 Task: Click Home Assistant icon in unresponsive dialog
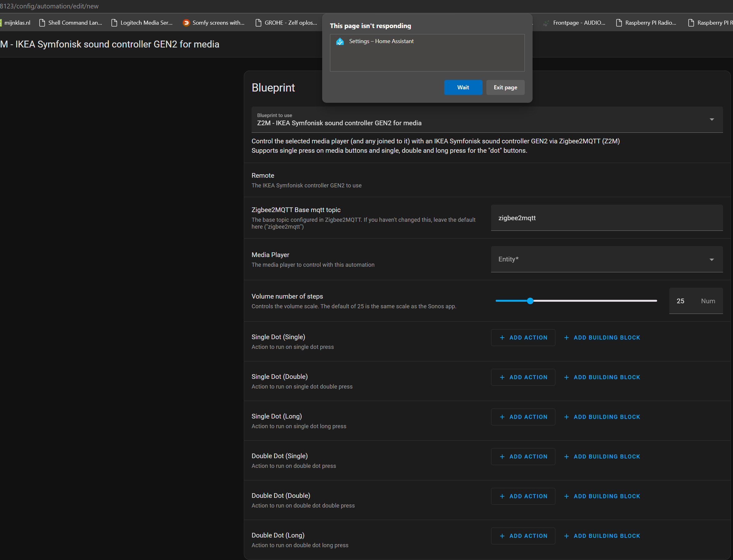point(340,41)
